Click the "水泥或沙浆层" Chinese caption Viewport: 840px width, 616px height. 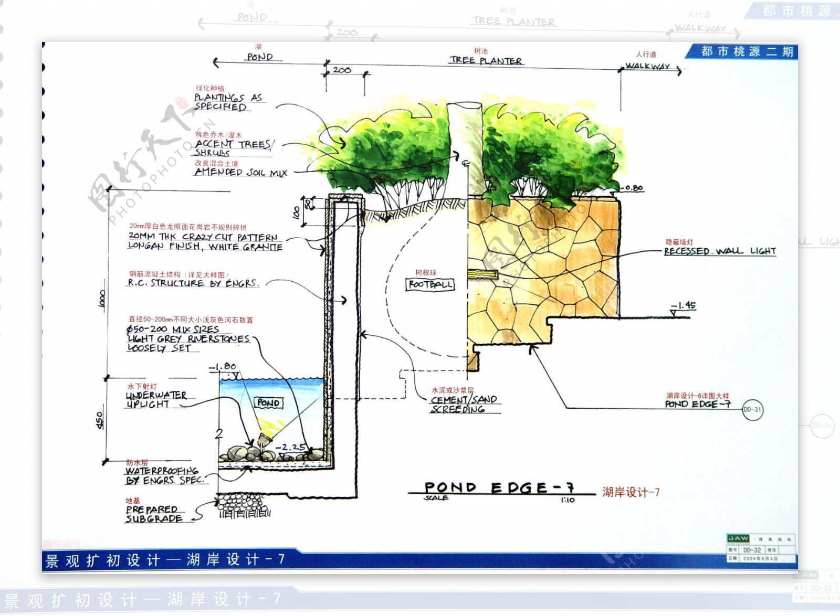point(453,390)
